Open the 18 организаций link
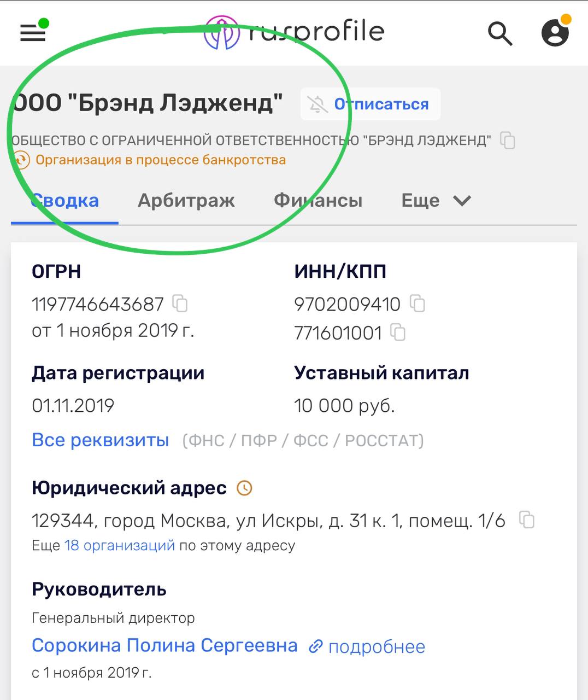The image size is (588, 700). pos(120,545)
